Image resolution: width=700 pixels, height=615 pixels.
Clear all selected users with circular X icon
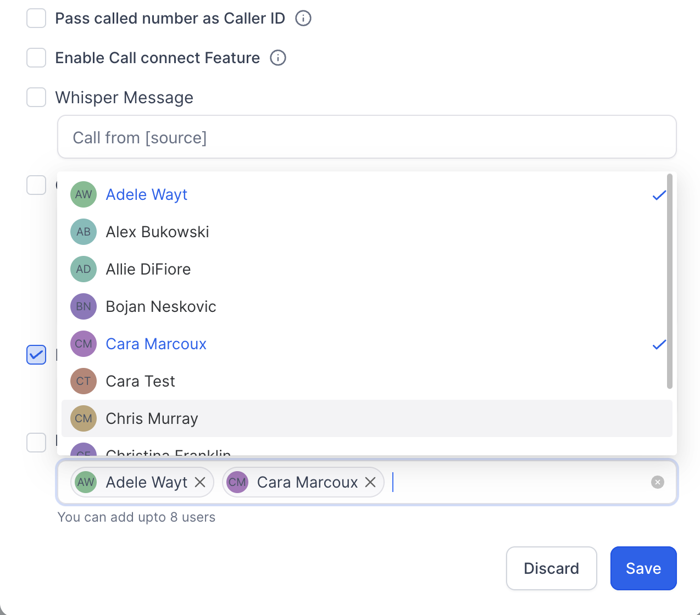[658, 482]
